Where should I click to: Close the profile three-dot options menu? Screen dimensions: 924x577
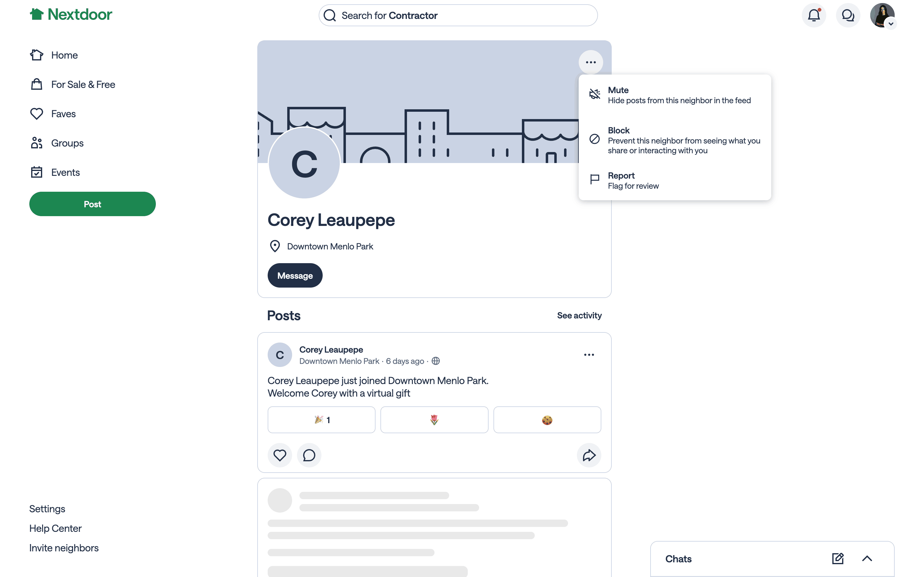(x=591, y=62)
